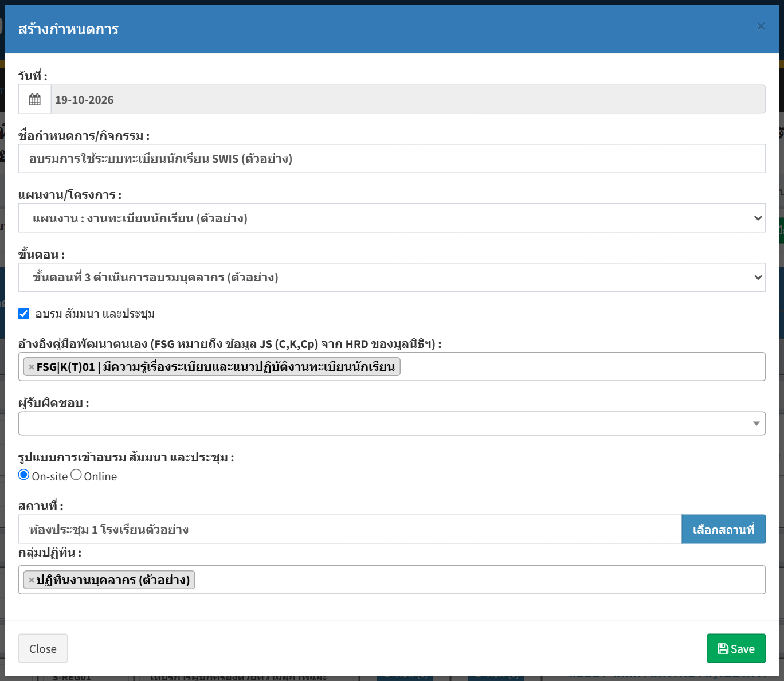
Task: Remove the ปฏิทินงานบุคลากร calendar group tag
Action: tap(32, 580)
